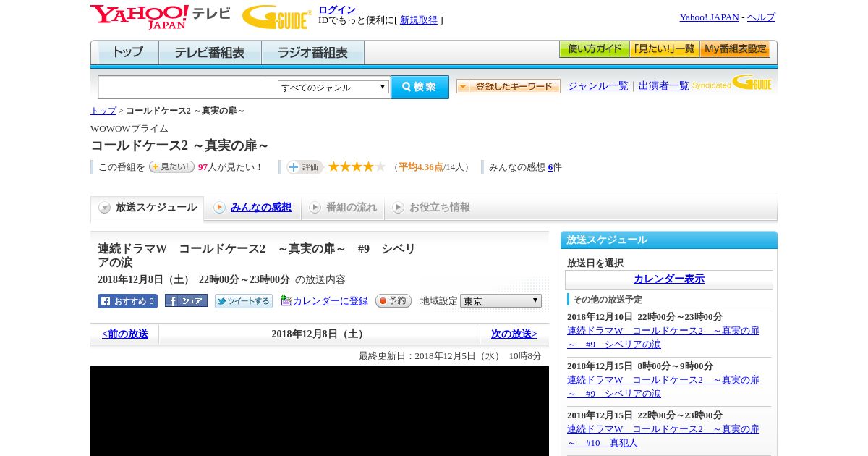The image size is (868, 456).
Task: Click the calendar icon beside カレンダーに登録
Action: coord(286,300)
